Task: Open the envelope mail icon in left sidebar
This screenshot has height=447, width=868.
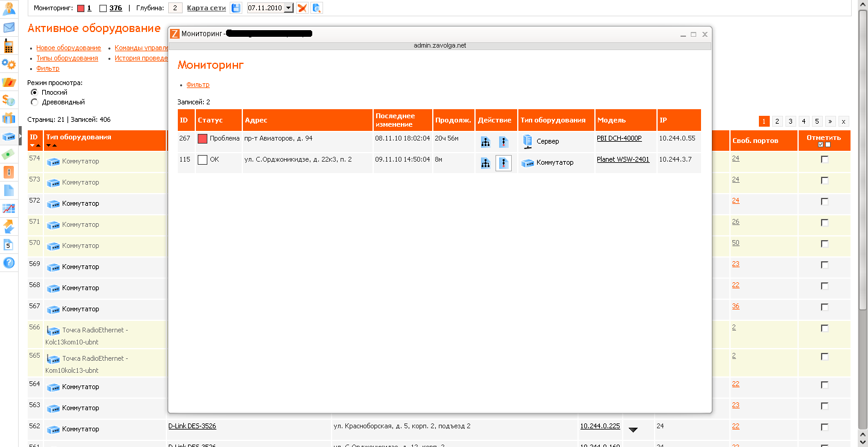Action: [9, 28]
